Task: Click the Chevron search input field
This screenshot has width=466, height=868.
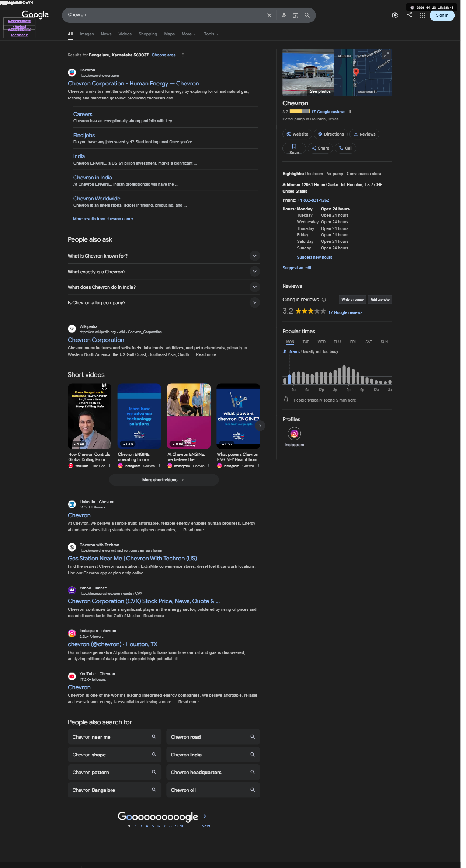Action: pyautogui.click(x=164, y=15)
